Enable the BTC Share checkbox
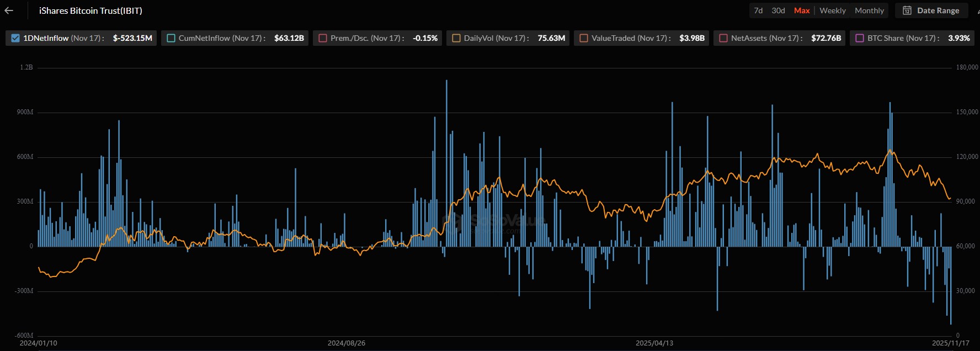 click(859, 38)
